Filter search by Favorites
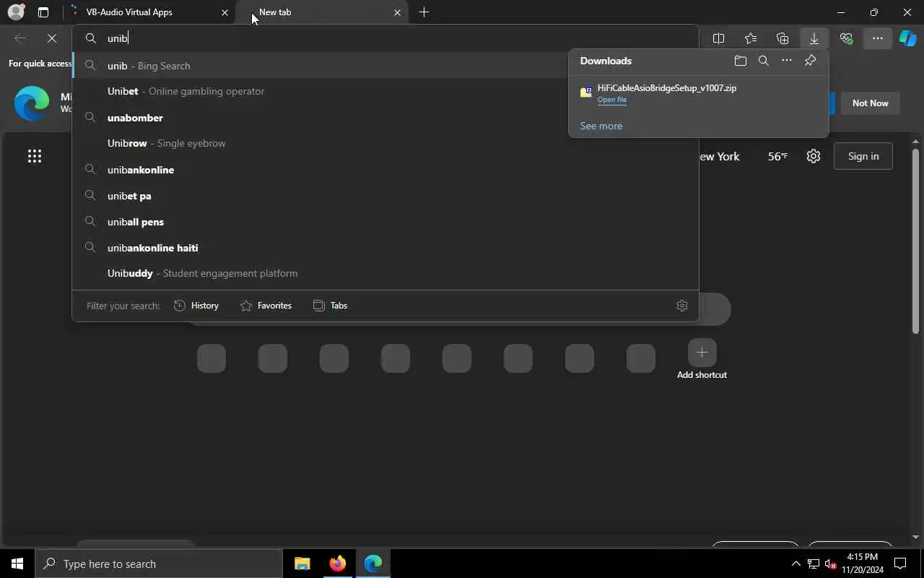 [x=266, y=306]
